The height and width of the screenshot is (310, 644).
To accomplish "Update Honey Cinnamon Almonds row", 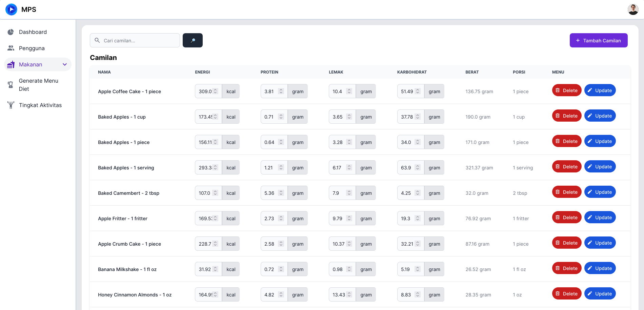I will click(x=600, y=294).
